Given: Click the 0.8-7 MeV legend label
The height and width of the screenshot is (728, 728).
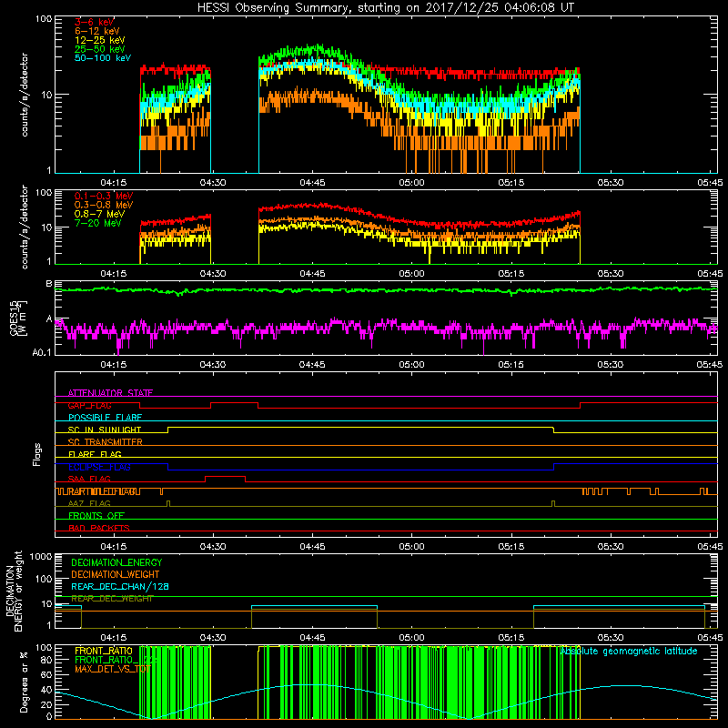Looking at the screenshot, I should tap(99, 214).
